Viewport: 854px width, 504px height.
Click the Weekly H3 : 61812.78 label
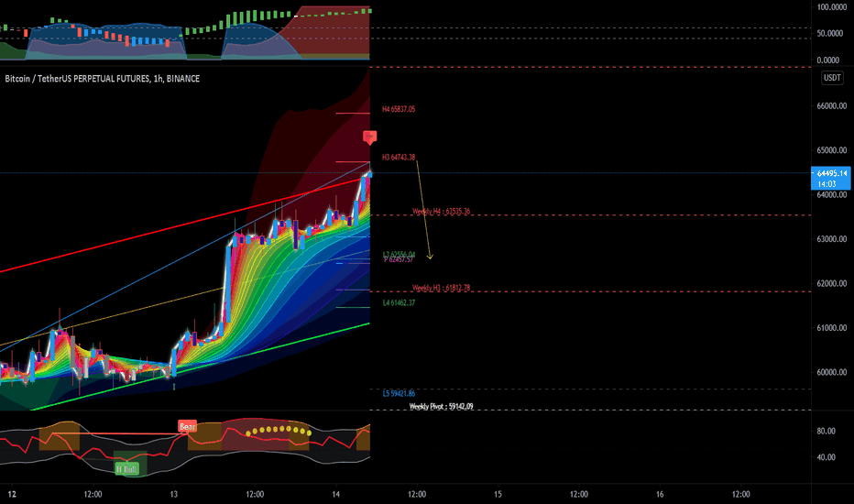(x=441, y=288)
